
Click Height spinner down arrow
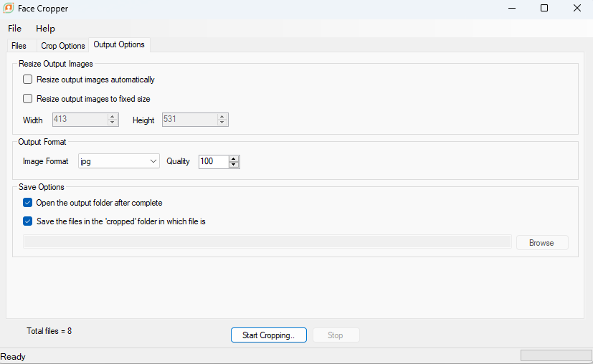point(222,122)
